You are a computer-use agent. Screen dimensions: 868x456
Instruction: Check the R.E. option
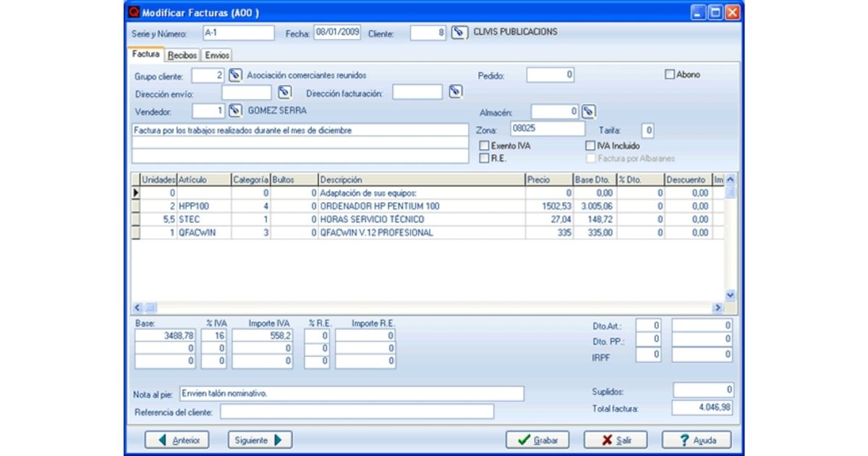point(485,158)
